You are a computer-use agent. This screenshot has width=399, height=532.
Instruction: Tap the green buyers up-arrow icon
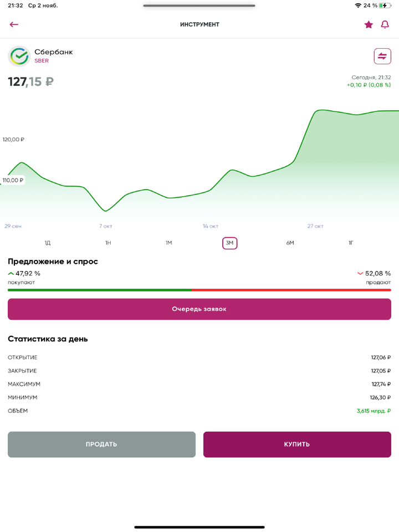click(x=11, y=273)
